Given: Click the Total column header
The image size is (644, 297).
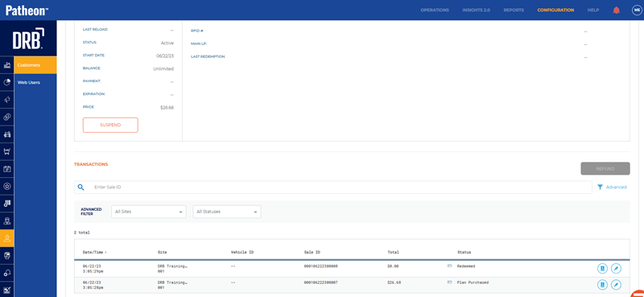Looking at the screenshot, I should 393,252.
